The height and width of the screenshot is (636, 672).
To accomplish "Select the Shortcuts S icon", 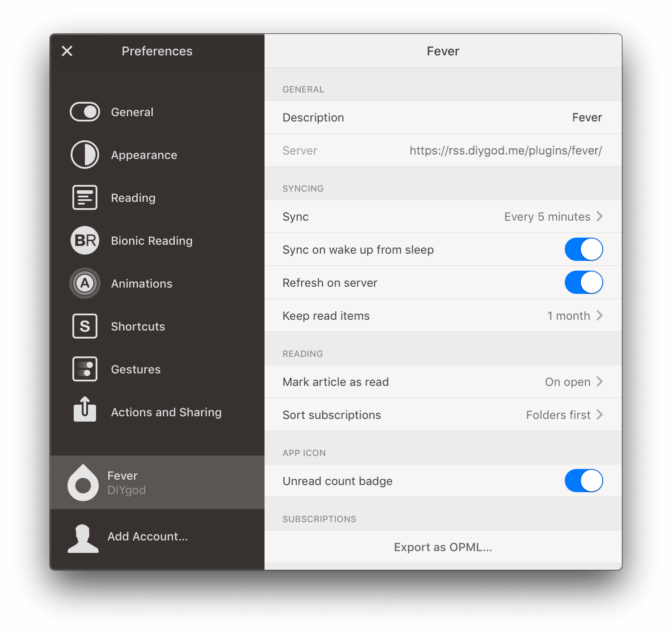I will [85, 326].
